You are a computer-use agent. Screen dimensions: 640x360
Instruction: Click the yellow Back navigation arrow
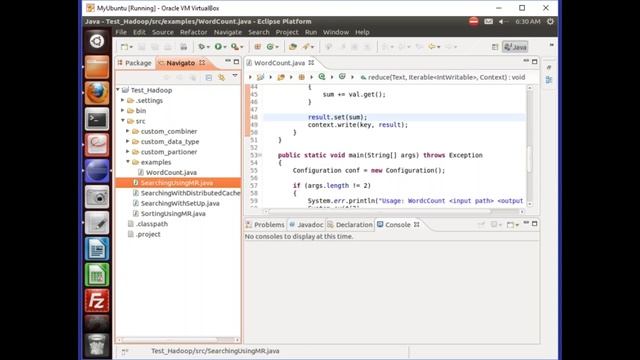tap(432, 47)
